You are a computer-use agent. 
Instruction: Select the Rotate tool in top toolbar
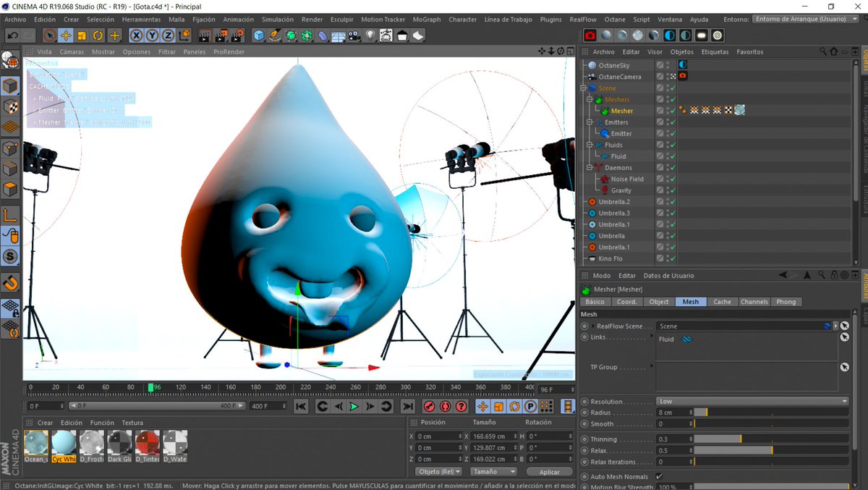tap(98, 35)
